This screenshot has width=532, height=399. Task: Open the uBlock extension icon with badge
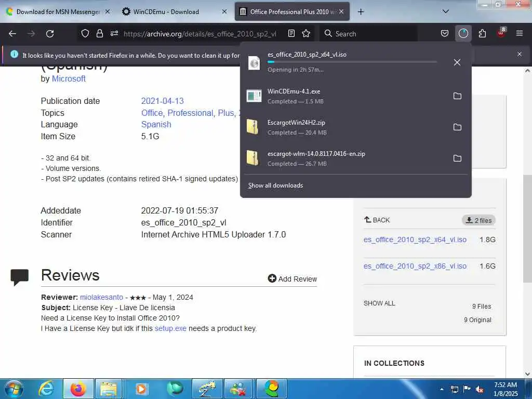(501, 33)
